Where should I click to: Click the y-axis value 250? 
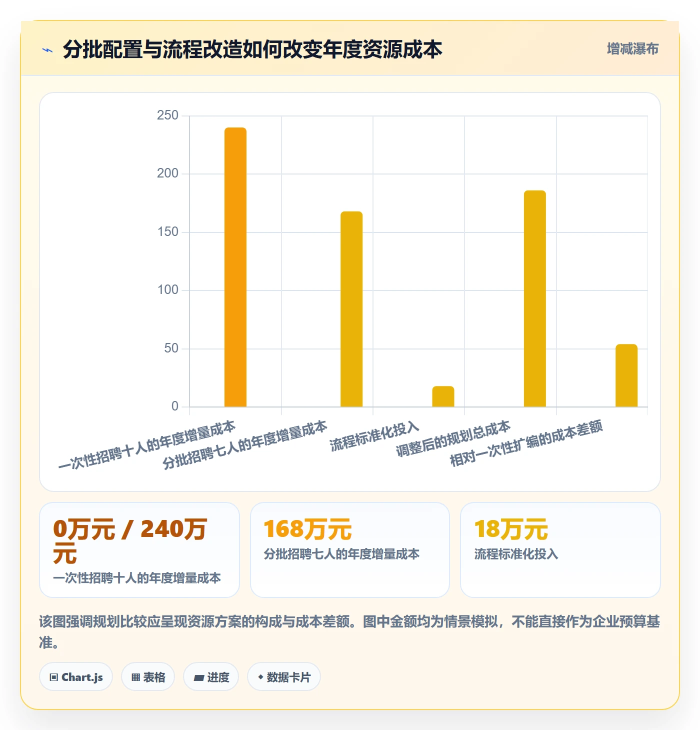click(167, 115)
